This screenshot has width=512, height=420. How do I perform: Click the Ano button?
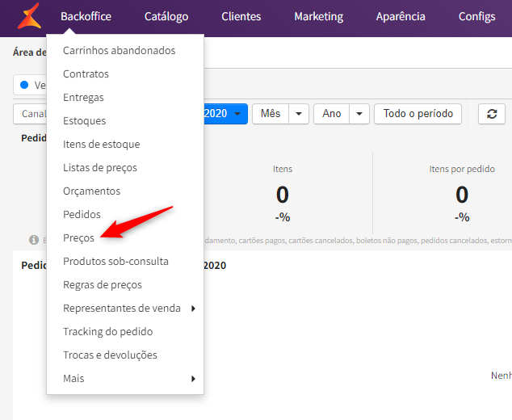click(331, 114)
